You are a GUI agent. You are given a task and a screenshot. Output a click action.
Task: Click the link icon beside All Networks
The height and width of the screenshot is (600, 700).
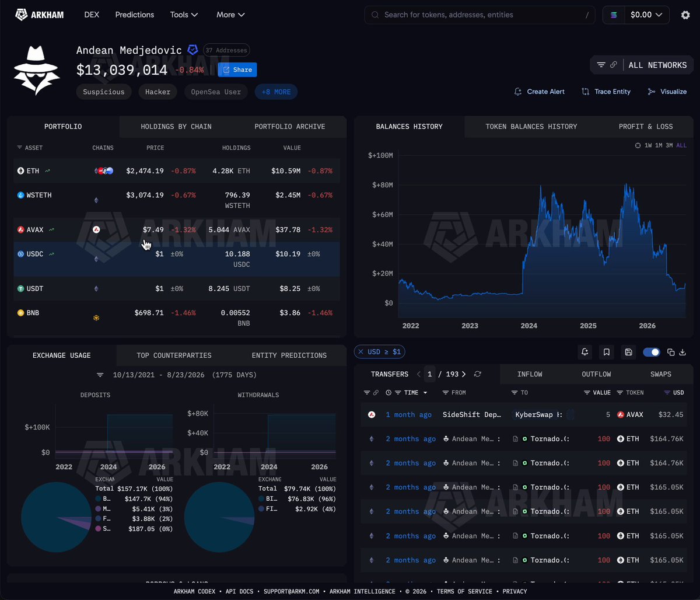click(614, 65)
